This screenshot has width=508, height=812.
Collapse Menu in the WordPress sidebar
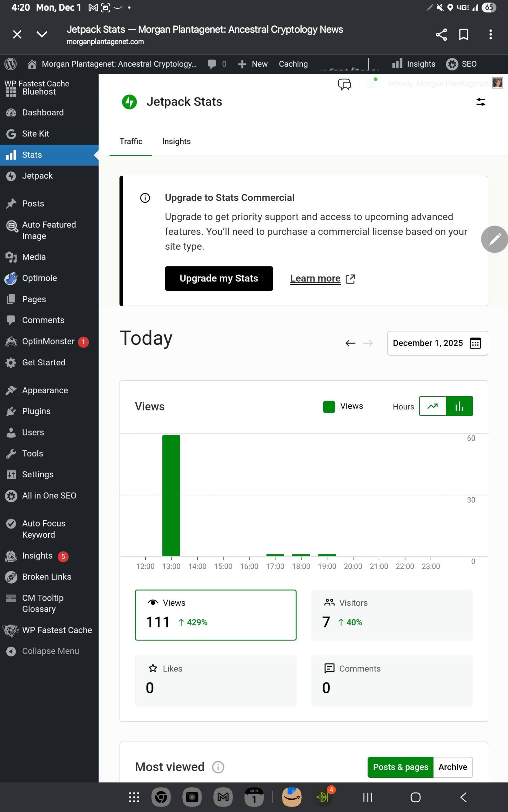pyautogui.click(x=50, y=651)
